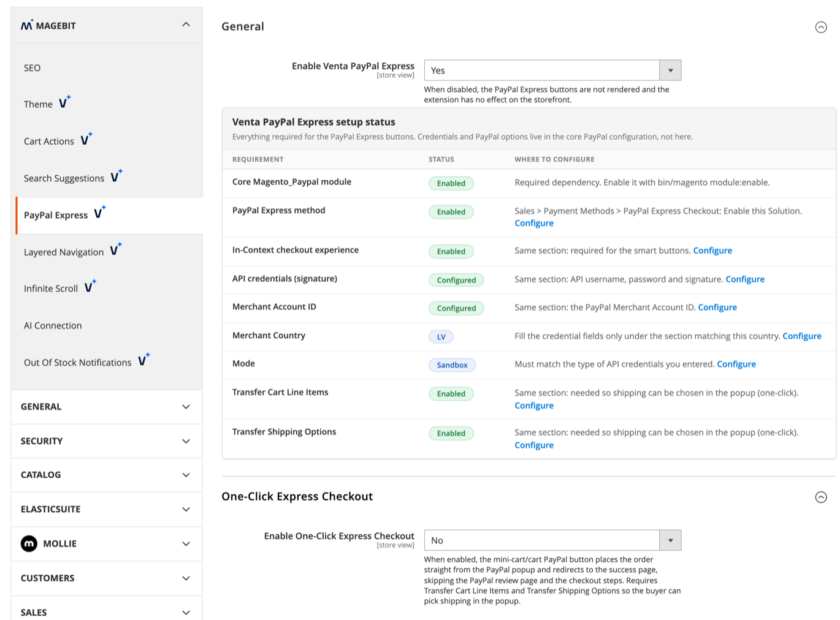Open the Enable One-Click Express Checkout dropdown
This screenshot has height=620, width=840.
click(x=552, y=540)
